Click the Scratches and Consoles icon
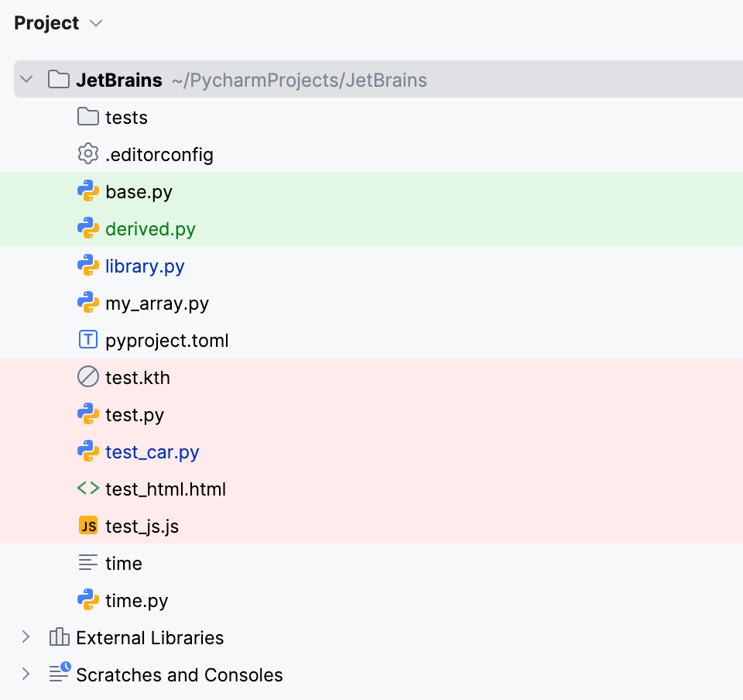Viewport: 743px width, 700px height. (x=60, y=674)
